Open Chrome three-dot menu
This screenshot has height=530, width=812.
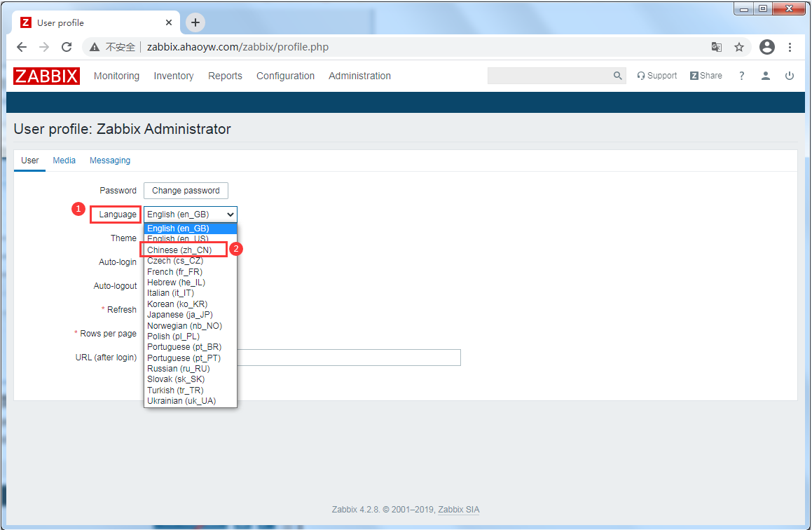(x=790, y=47)
